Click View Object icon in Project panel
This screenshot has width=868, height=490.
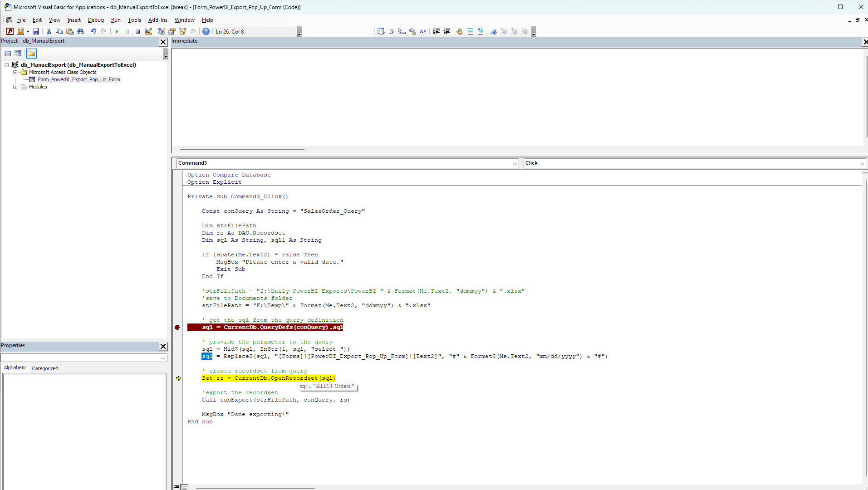pos(18,54)
